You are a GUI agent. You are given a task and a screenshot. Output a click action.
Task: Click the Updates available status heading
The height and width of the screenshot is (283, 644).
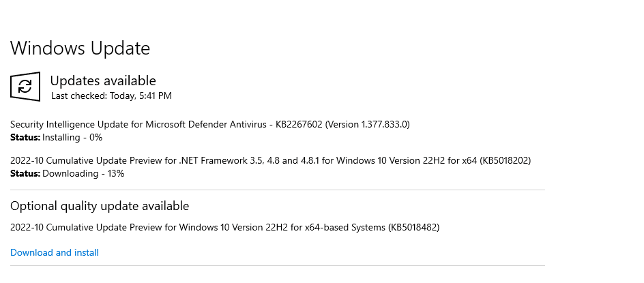103,80
